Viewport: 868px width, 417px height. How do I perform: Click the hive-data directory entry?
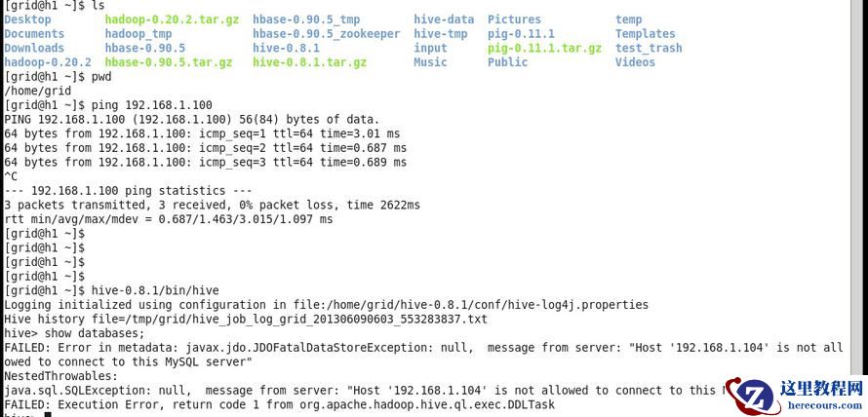(x=444, y=19)
